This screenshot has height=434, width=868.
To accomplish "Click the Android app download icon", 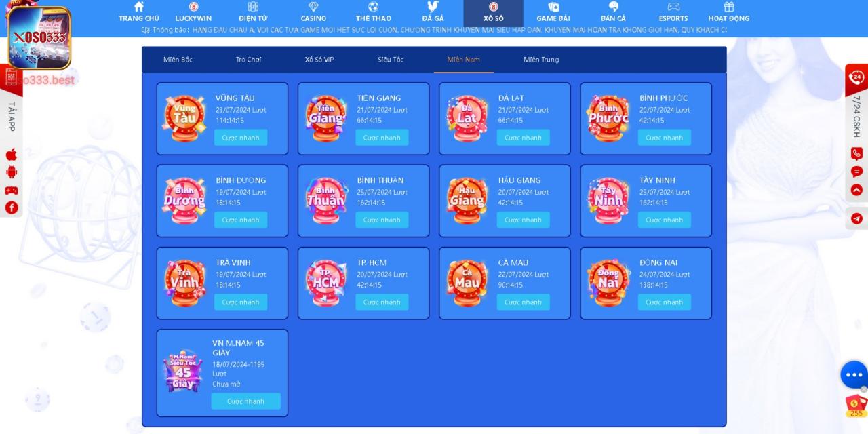I will point(11,172).
